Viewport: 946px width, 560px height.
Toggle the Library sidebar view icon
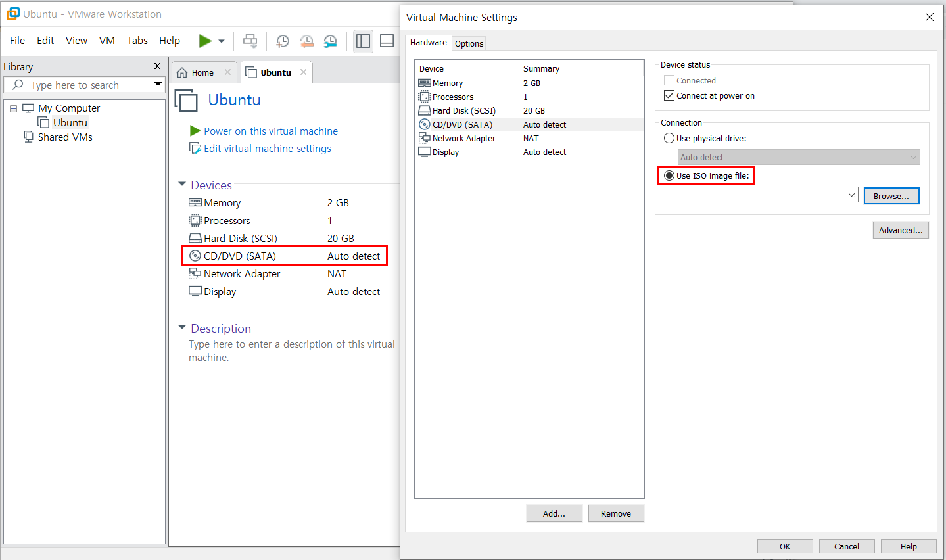[x=363, y=41]
